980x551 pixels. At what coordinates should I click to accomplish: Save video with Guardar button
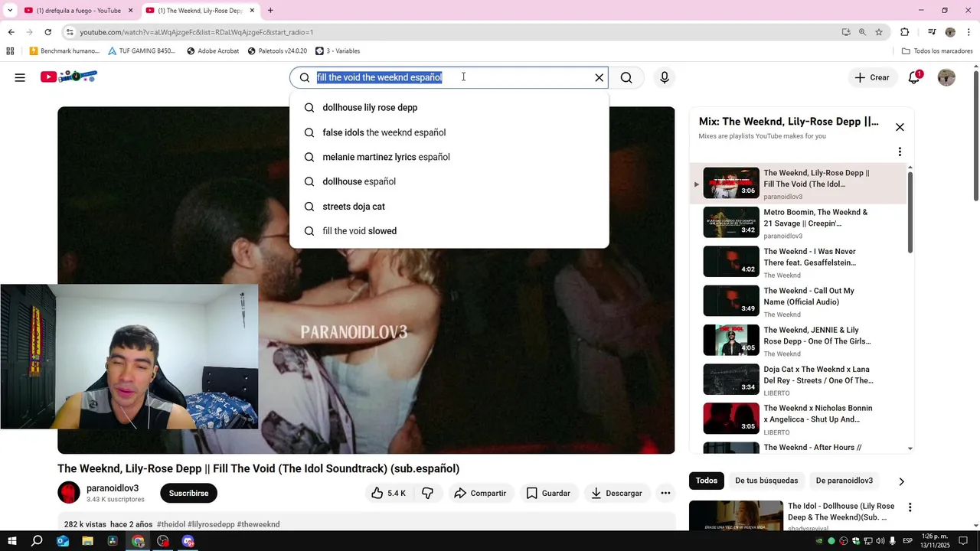click(x=548, y=494)
